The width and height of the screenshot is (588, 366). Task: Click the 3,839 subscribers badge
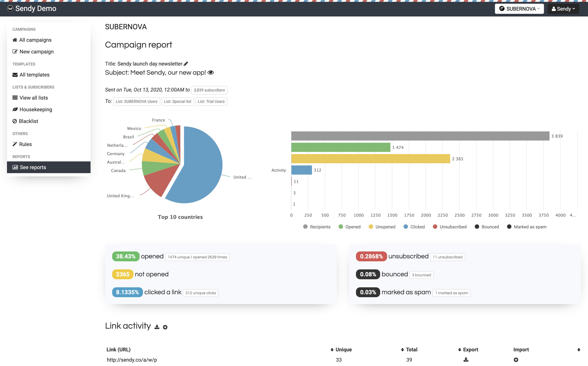(209, 90)
